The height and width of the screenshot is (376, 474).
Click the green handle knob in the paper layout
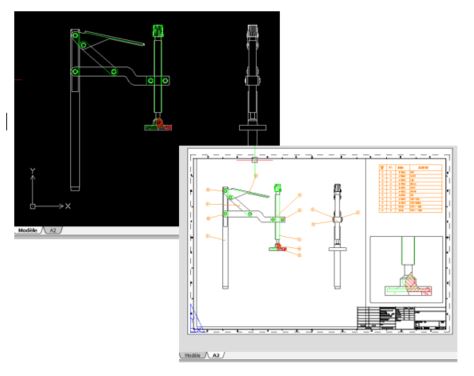(277, 188)
